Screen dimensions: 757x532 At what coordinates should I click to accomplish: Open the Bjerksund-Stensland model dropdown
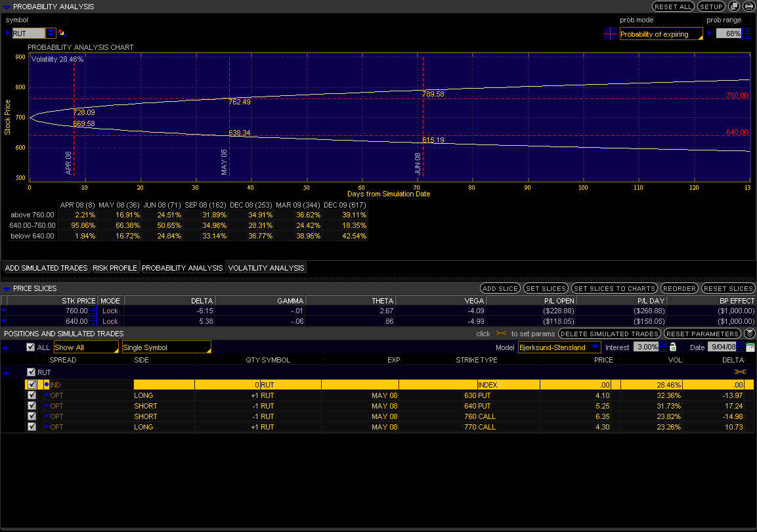coord(559,347)
